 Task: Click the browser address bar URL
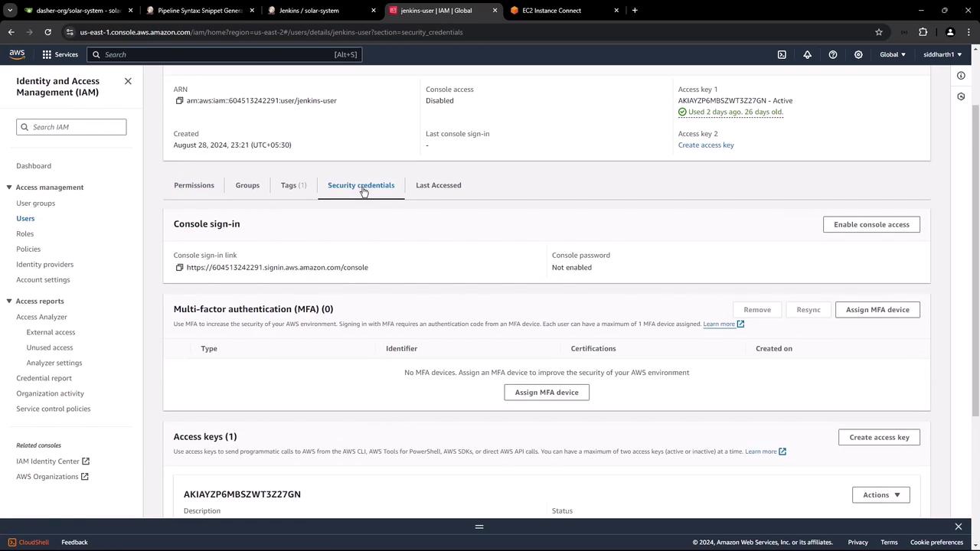271,32
